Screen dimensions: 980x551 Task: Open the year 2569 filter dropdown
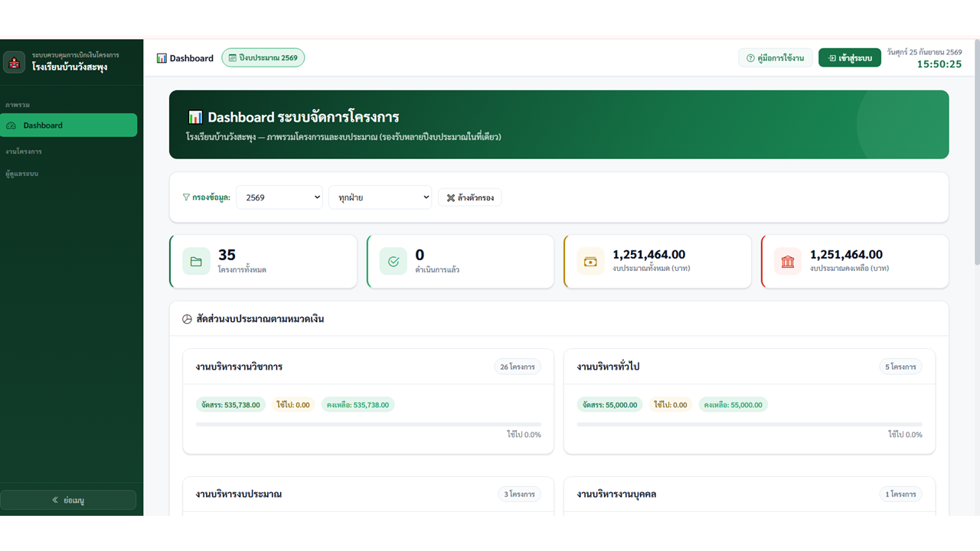(x=279, y=197)
